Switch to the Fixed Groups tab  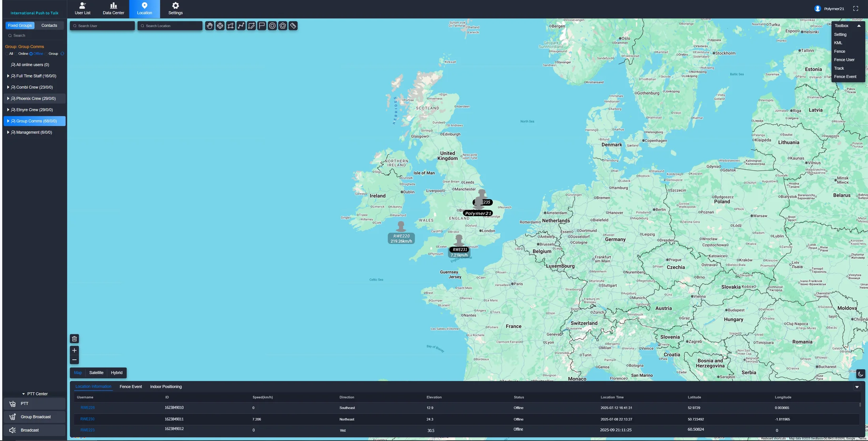pos(20,25)
